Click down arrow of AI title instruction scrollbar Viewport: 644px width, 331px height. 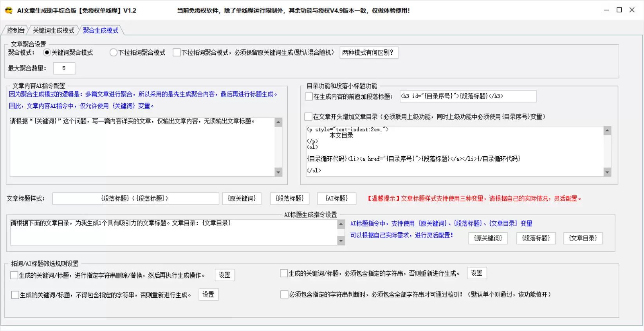coord(341,241)
